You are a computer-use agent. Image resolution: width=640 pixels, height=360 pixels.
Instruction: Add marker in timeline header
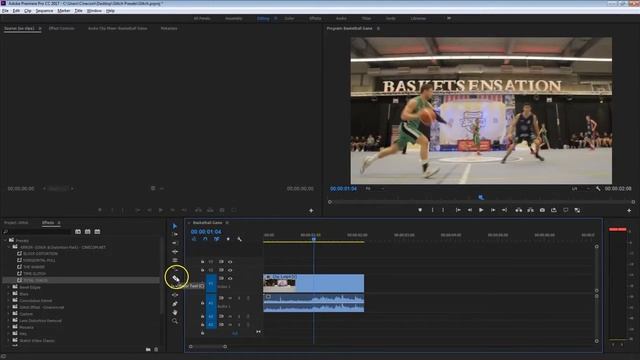228,239
